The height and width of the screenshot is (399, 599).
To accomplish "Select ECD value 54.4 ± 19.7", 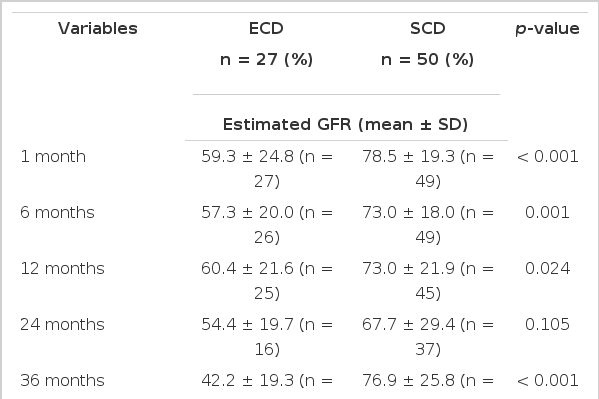I will [x=247, y=324].
